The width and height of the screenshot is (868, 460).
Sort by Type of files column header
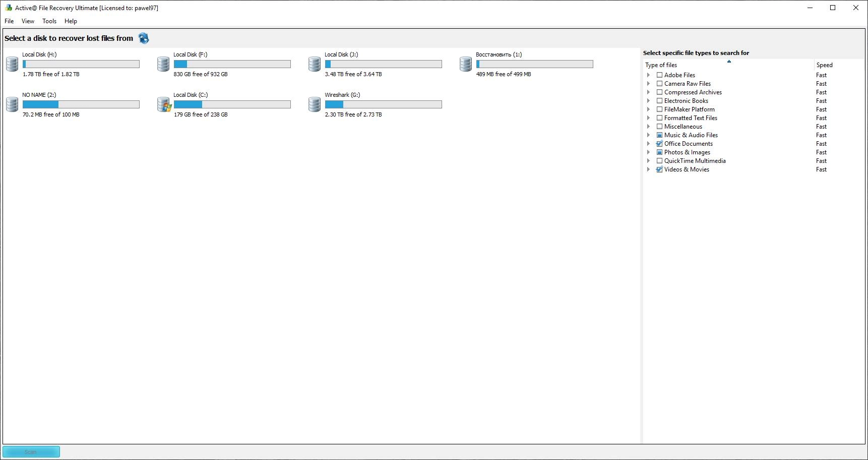point(728,65)
